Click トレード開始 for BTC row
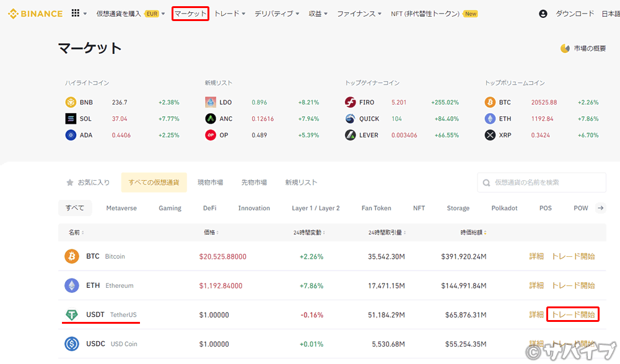620x364 pixels. tap(573, 256)
